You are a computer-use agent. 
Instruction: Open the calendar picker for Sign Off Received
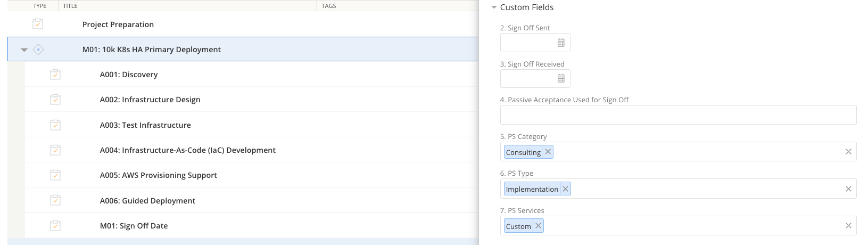(x=561, y=79)
